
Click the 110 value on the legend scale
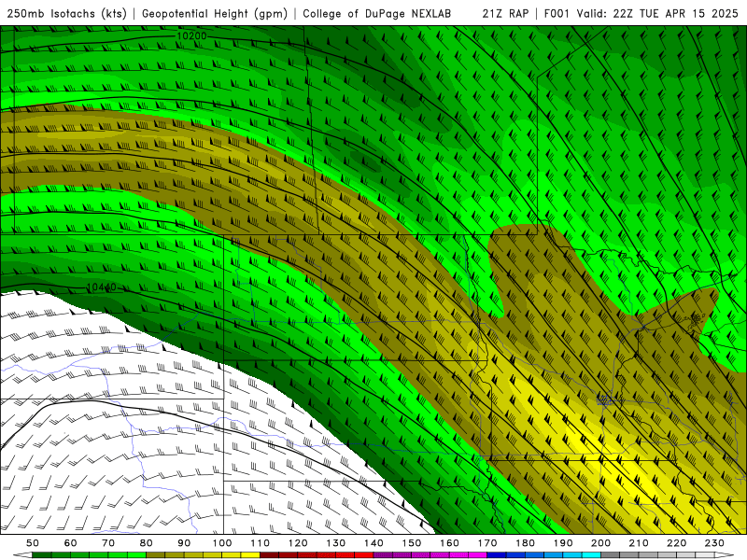pos(261,543)
